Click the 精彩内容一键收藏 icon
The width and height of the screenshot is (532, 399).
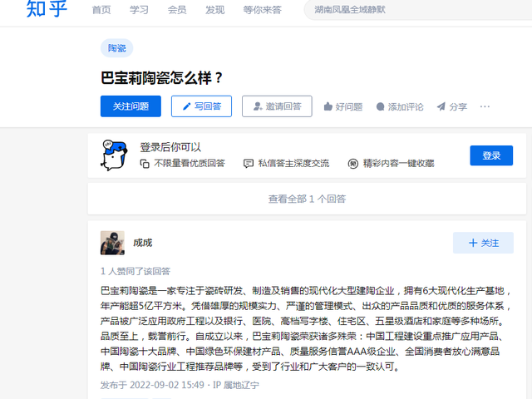click(352, 164)
